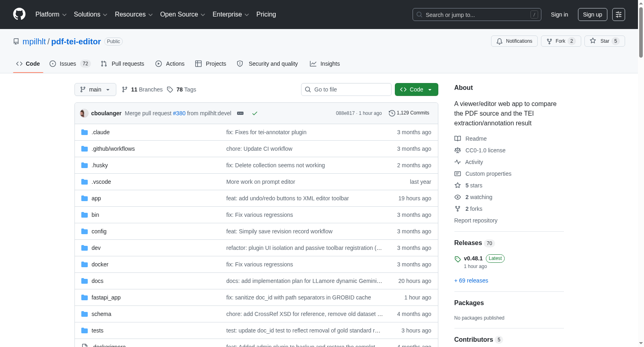The width and height of the screenshot is (644, 347).
Task: Click the Activity pulse icon
Action: tap(458, 162)
